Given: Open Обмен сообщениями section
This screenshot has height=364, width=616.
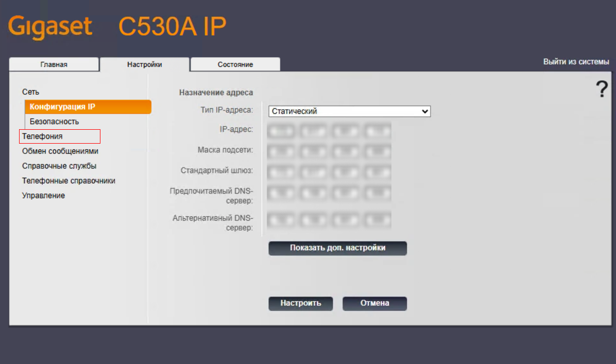Looking at the screenshot, I should tap(60, 151).
